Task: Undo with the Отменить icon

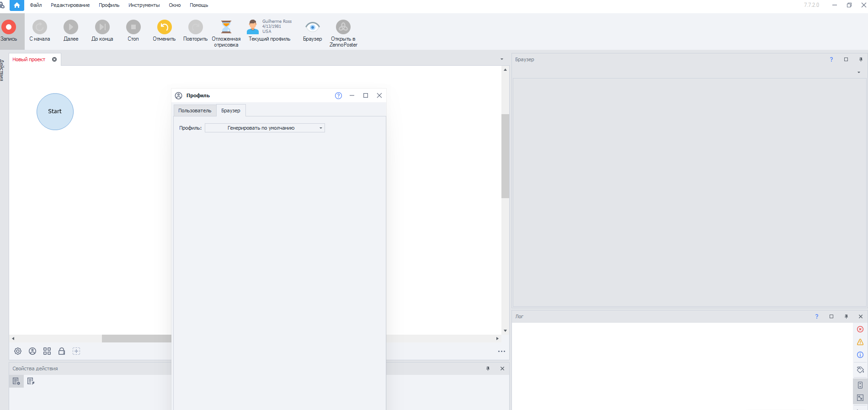Action: click(165, 27)
